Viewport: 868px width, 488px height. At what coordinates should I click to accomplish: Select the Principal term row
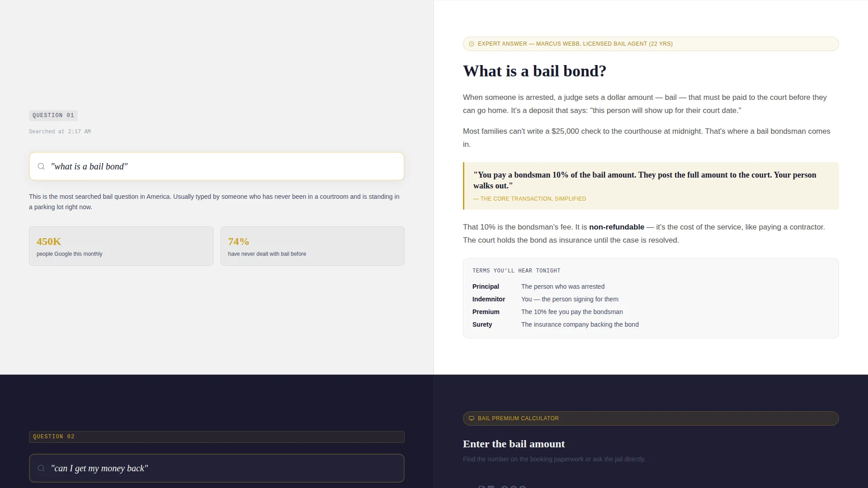click(x=651, y=286)
